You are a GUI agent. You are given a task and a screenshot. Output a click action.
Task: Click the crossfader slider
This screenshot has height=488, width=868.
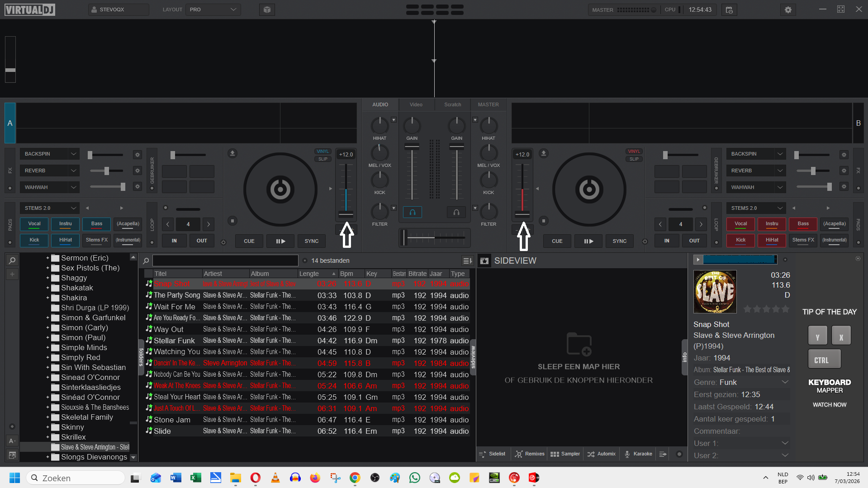(434, 237)
